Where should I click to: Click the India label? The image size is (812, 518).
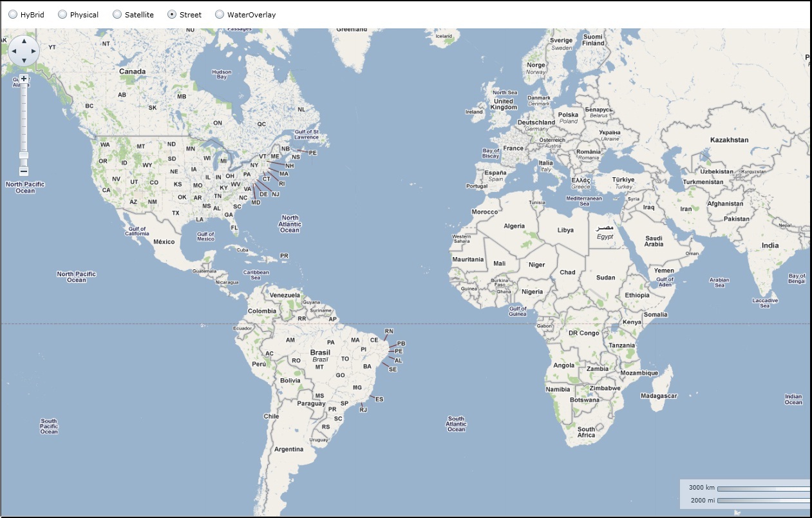coord(770,245)
